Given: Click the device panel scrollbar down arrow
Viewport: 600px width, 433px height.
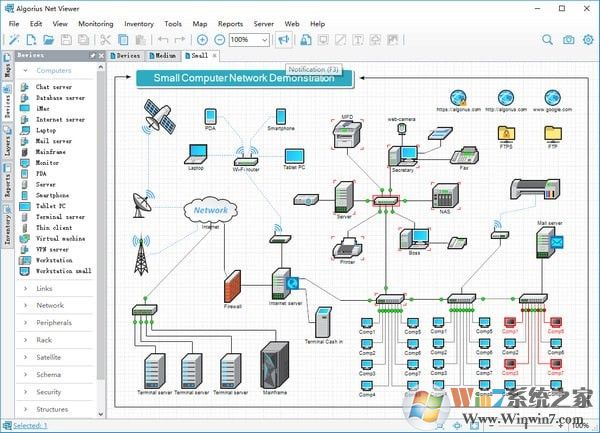Looking at the screenshot, I should (101, 414).
